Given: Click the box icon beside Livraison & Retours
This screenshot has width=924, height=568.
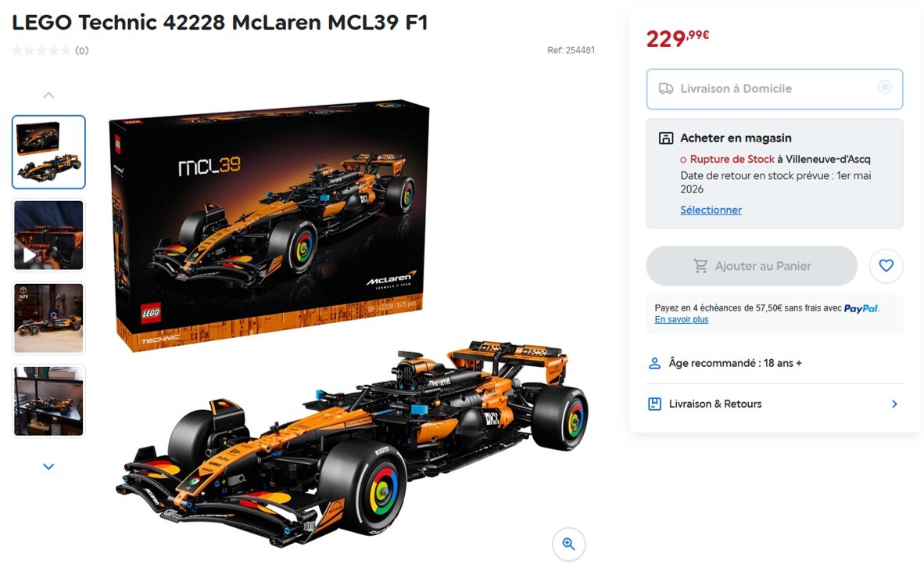Looking at the screenshot, I should (x=654, y=404).
